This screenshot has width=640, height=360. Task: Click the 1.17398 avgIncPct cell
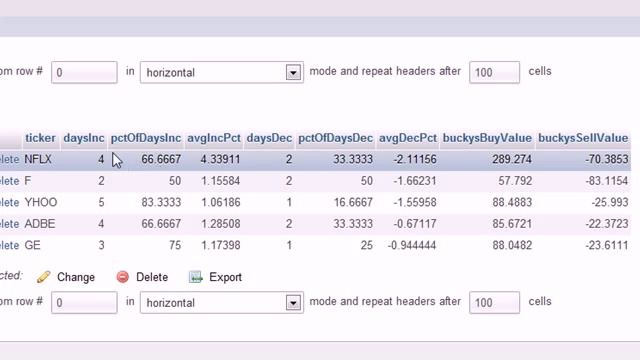220,245
